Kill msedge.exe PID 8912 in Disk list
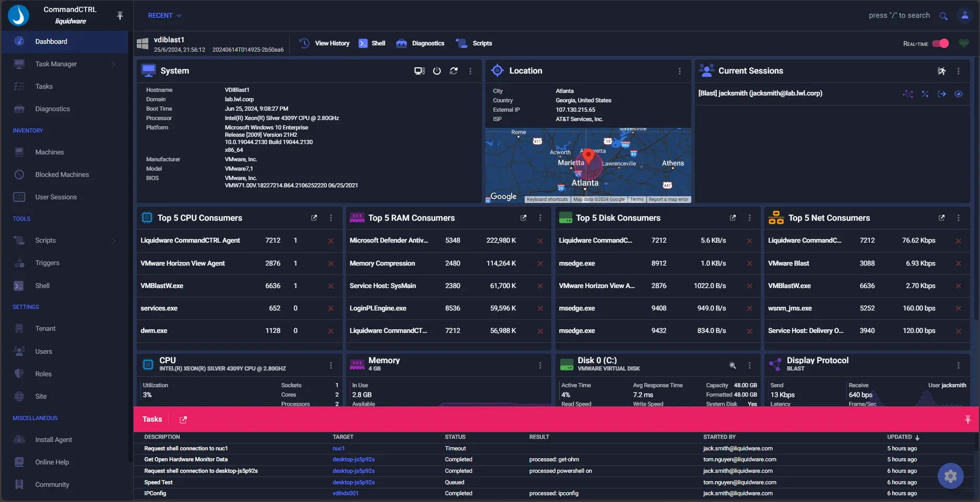 pos(749,264)
